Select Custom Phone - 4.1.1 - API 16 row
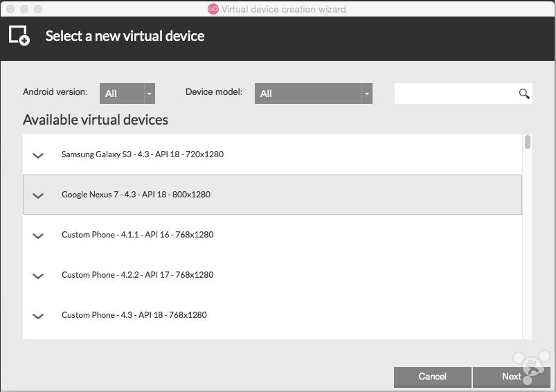556x392 pixels. pyautogui.click(x=272, y=235)
